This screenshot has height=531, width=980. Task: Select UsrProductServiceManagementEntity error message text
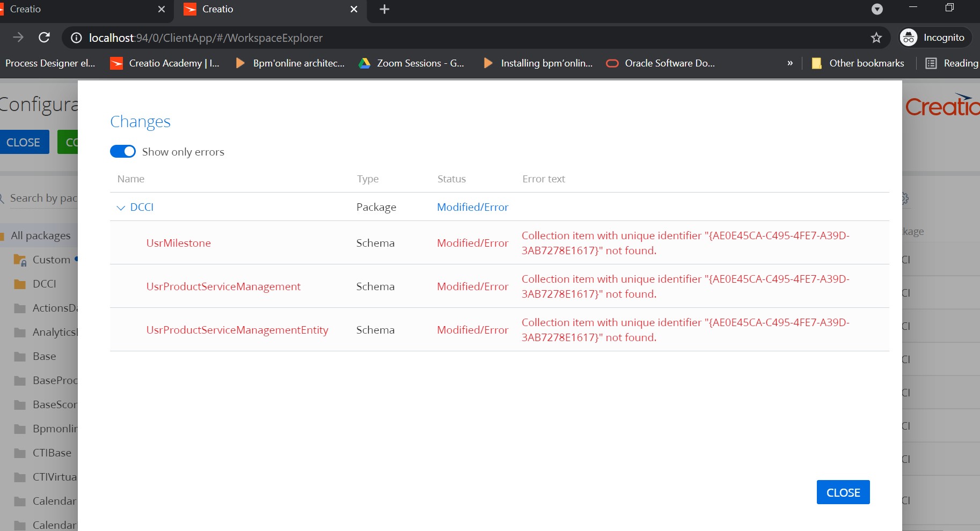pyautogui.click(x=685, y=330)
